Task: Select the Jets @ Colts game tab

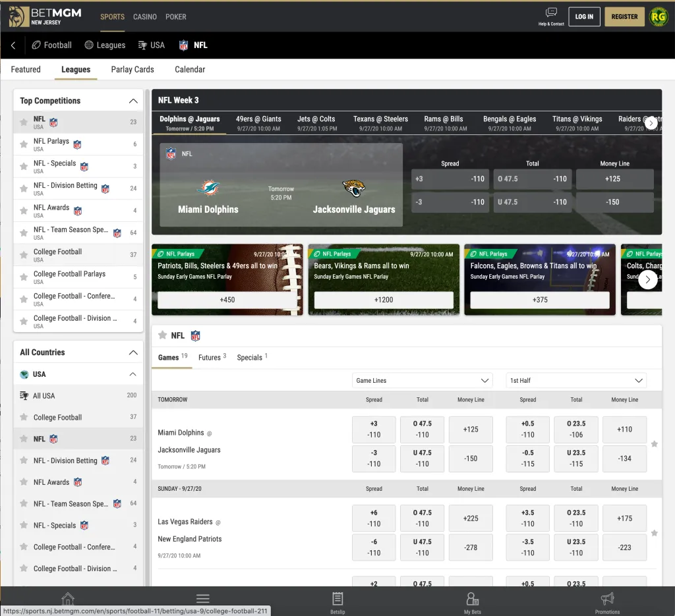Action: [x=316, y=123]
